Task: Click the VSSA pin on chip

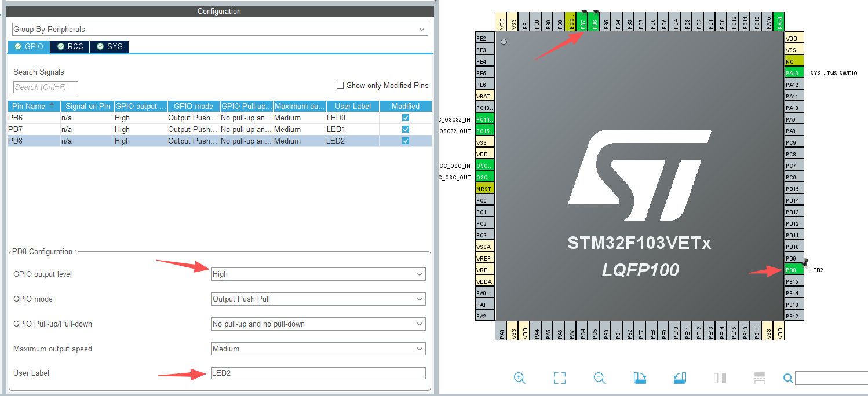Action: pos(484,247)
